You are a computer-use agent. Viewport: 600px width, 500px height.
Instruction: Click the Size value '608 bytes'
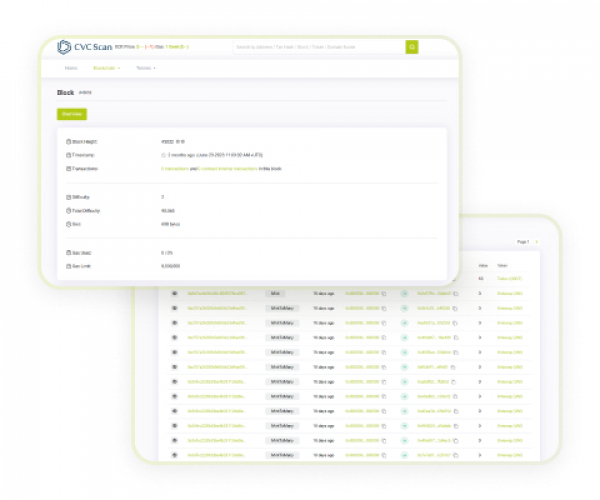click(x=170, y=224)
